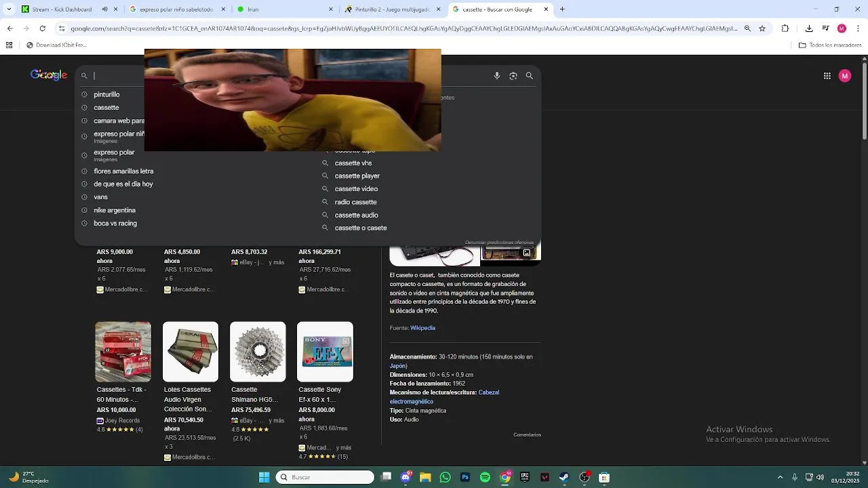Pick the 'nike argentina' suggestion

115,210
